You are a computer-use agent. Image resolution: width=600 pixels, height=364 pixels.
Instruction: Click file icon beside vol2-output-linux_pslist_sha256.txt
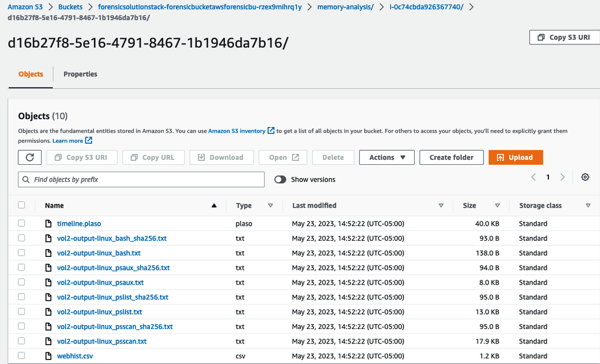point(48,297)
